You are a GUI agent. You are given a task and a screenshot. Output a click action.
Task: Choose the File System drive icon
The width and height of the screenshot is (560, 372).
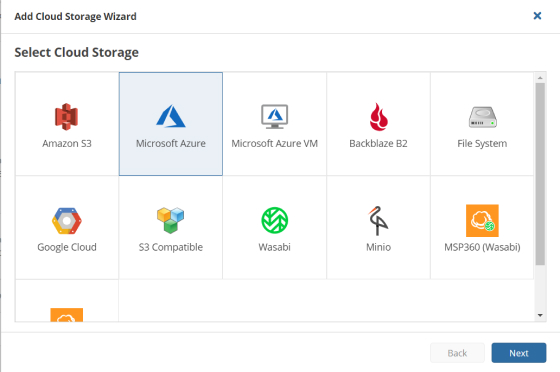(x=482, y=117)
